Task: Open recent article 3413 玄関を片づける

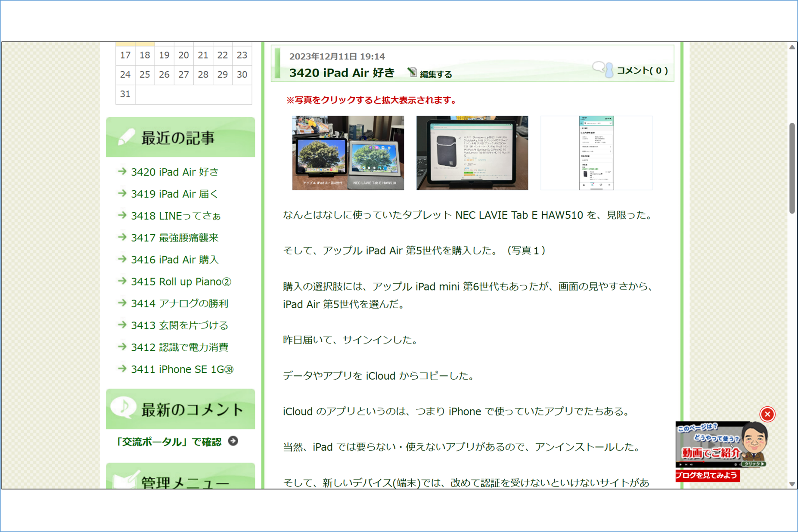Action: [180, 325]
